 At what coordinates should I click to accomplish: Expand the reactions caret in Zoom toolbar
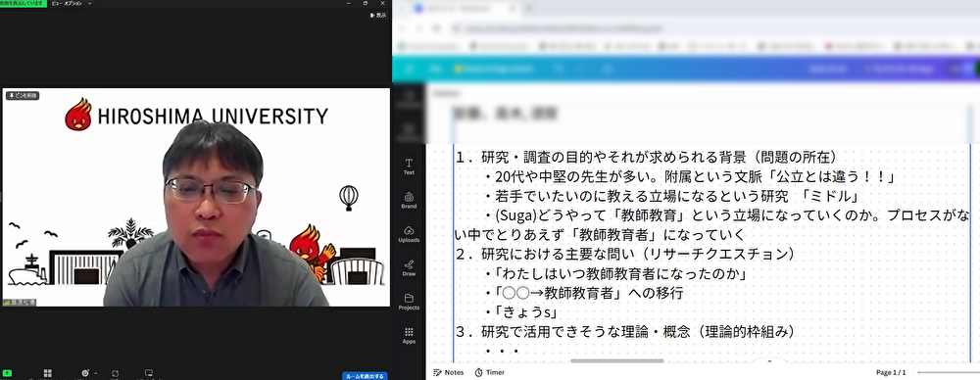tap(95, 374)
